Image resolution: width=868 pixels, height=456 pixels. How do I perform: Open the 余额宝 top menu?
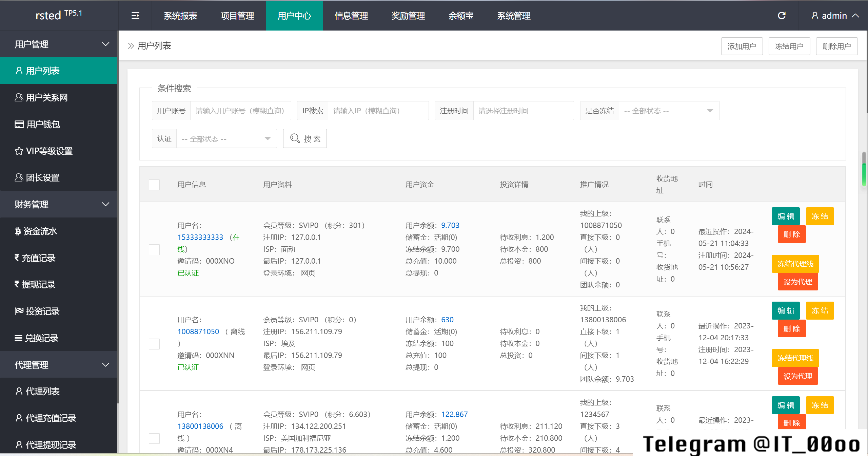pos(461,16)
